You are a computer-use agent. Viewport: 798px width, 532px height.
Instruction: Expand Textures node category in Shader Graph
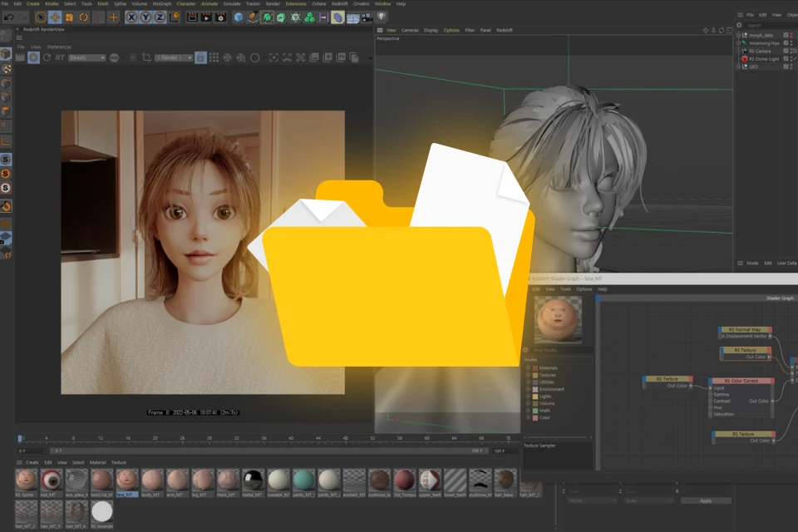[x=529, y=375]
